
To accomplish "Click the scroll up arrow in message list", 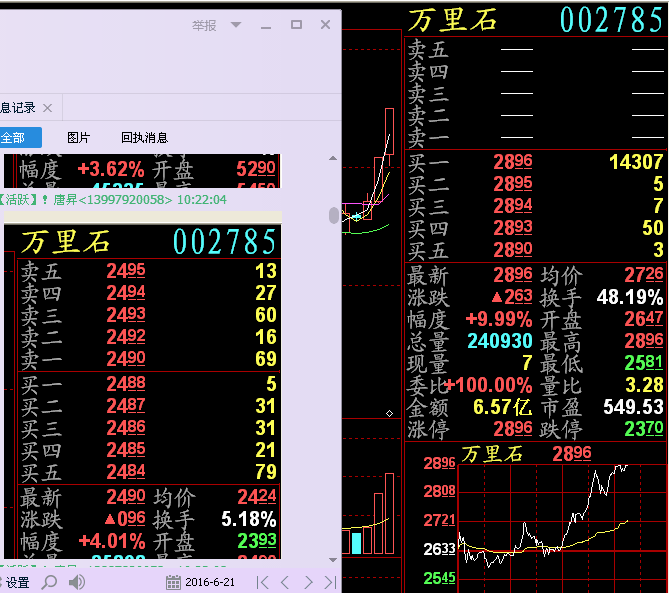I will [x=333, y=158].
